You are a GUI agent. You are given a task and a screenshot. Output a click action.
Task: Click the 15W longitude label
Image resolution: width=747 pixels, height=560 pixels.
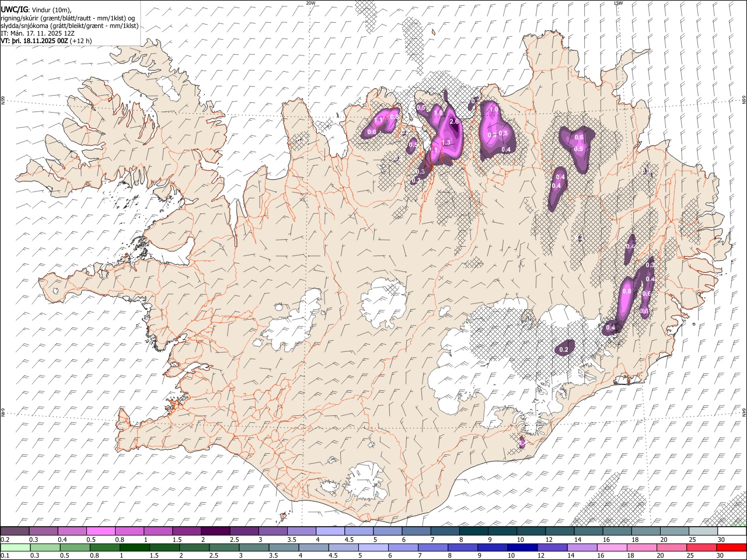tap(618, 3)
